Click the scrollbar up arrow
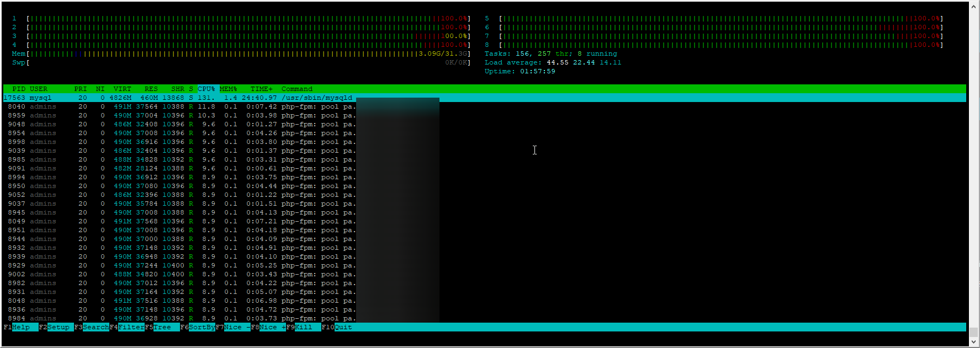Screen dimensions: 980x348 point(974,6)
